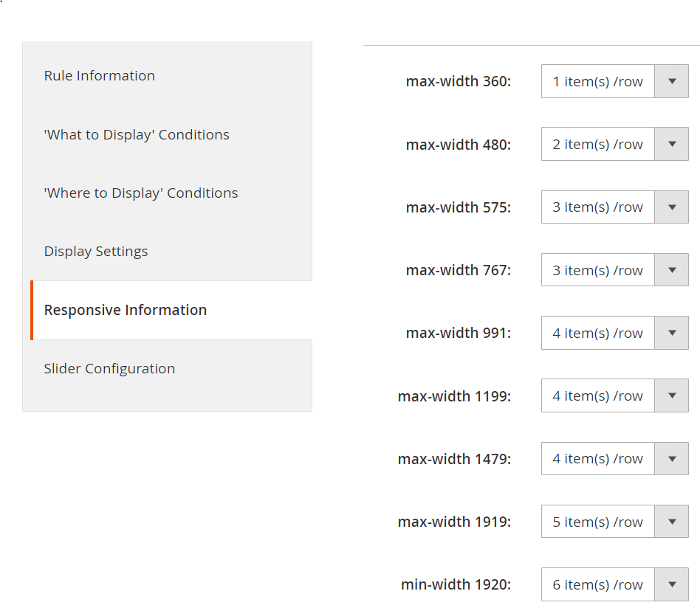Screen dimensions: 700x608
Task: Open the max-width 360 items per row dropdown
Action: tap(614, 82)
